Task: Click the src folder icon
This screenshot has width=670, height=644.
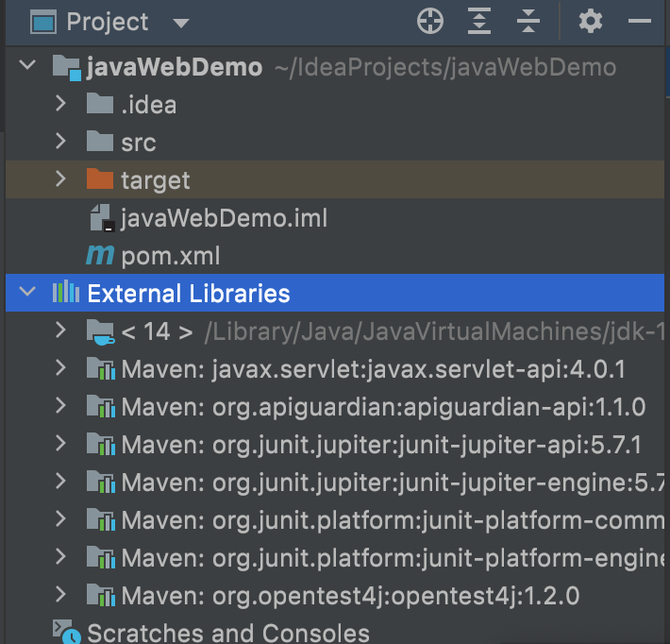Action: (x=100, y=142)
